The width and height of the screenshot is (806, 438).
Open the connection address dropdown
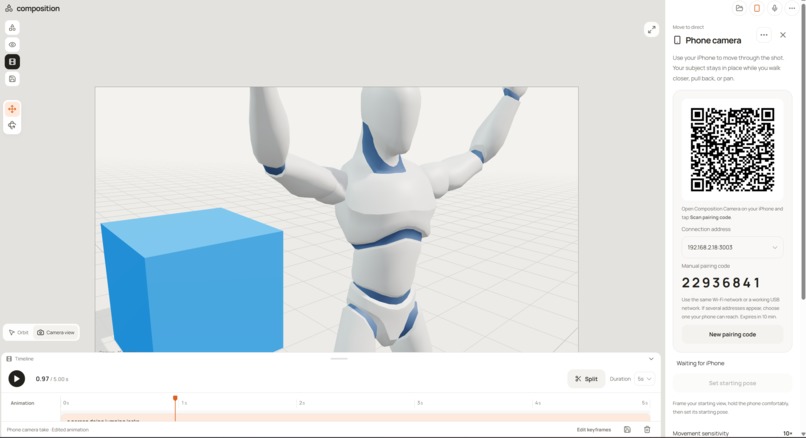tap(732, 247)
